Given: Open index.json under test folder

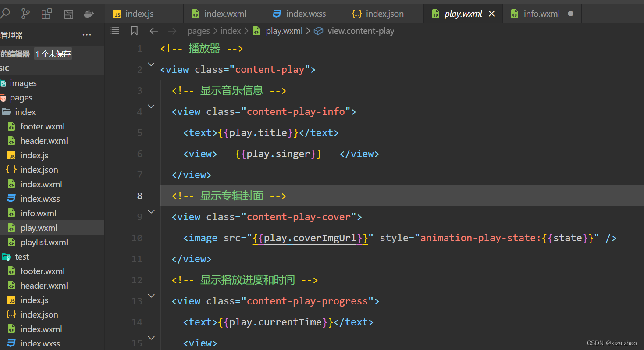Looking at the screenshot, I should (52, 314).
